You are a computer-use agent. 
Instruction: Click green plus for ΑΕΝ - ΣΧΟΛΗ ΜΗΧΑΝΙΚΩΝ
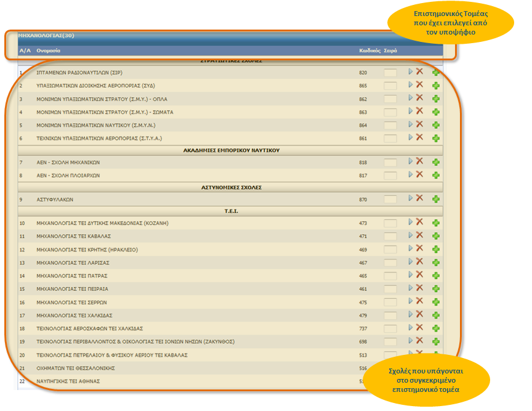coord(436,162)
